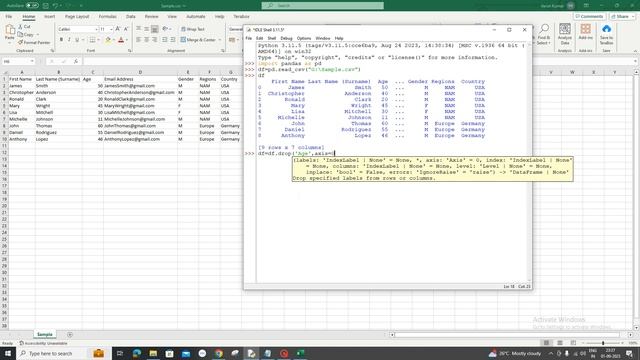The height and width of the screenshot is (360, 640).
Task: Open the Options menu in IDLE
Action: point(304,38)
